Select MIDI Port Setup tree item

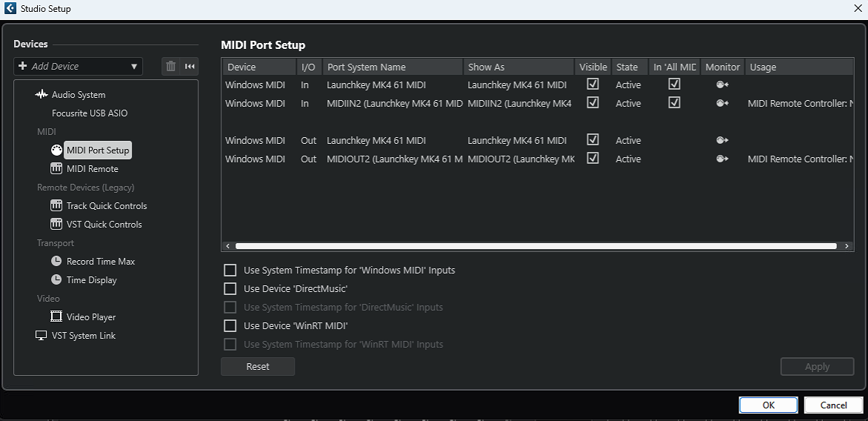click(x=98, y=150)
